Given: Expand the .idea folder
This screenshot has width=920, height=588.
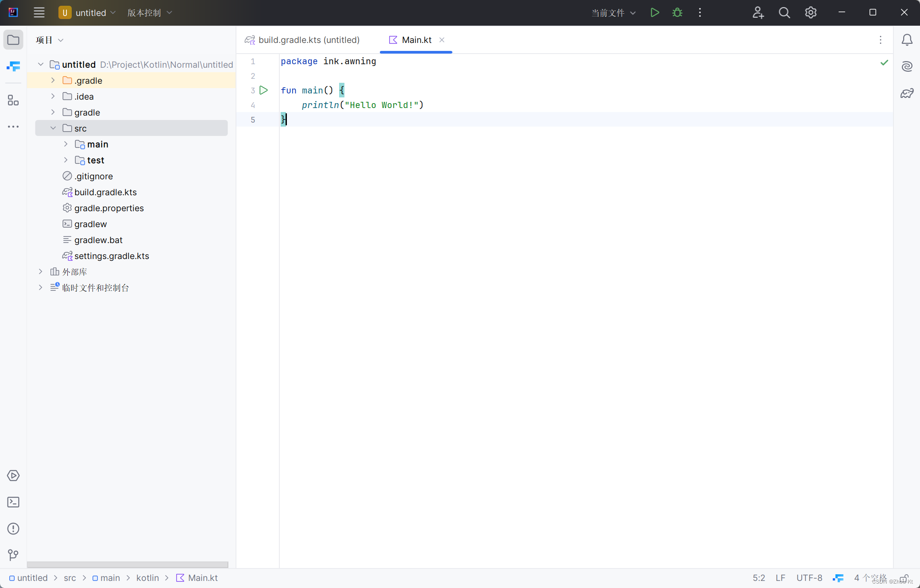Looking at the screenshot, I should click(53, 97).
